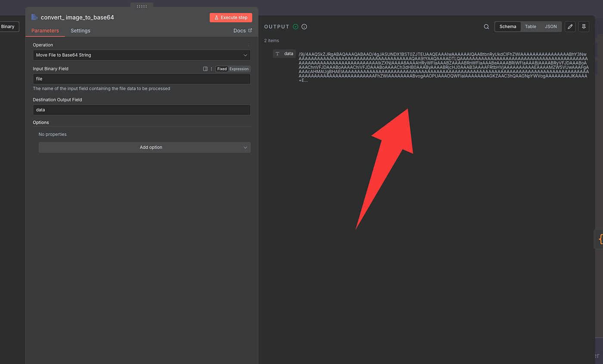Click the Execute step button
The width and height of the screenshot is (603, 364).
231,18
